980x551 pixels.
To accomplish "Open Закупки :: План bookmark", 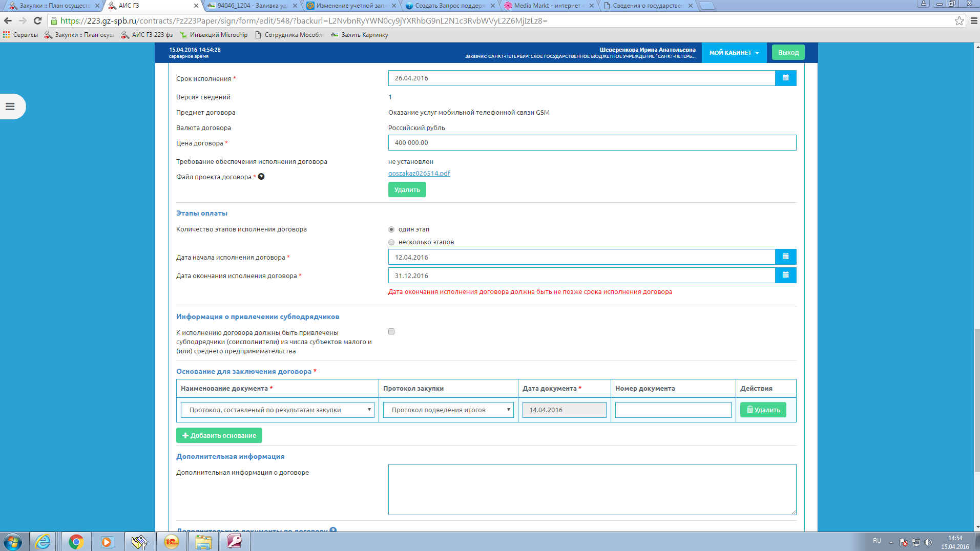I will click(x=79, y=35).
